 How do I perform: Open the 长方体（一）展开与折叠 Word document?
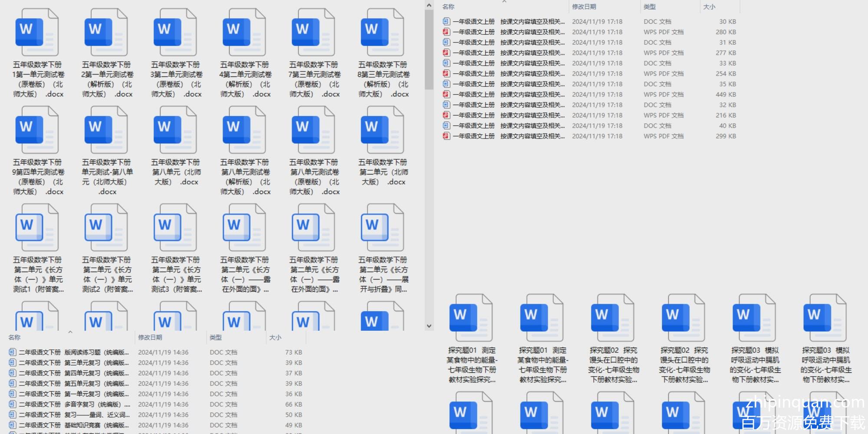click(x=382, y=228)
